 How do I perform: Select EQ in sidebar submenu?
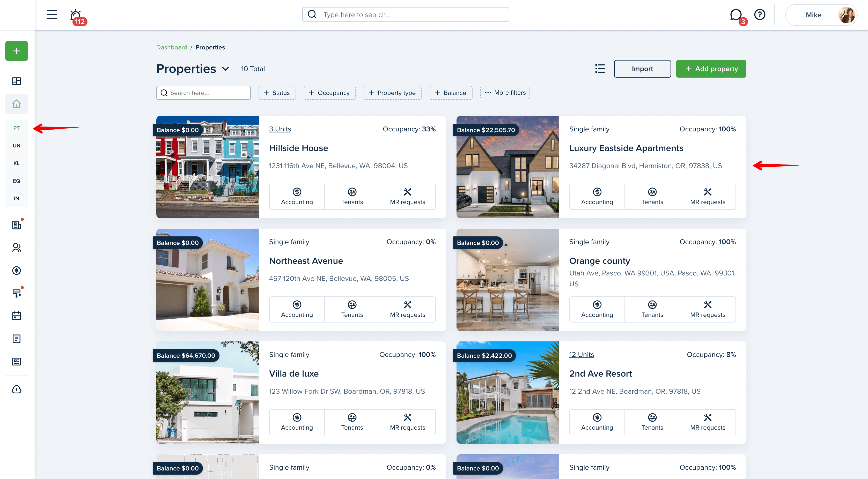coord(17,181)
